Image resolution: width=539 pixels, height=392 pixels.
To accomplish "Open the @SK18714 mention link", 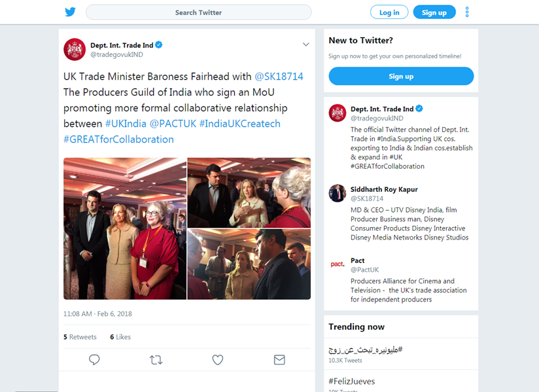I will (279, 77).
